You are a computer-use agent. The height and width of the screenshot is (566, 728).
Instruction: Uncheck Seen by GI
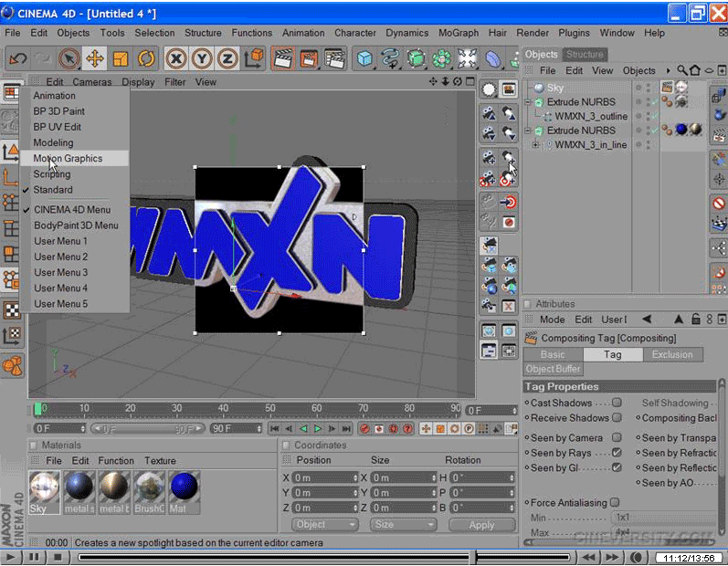pos(617,467)
